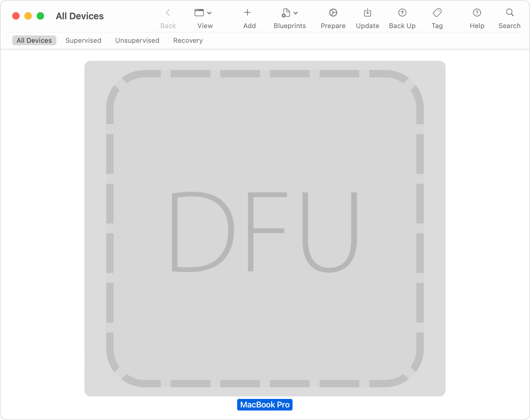The width and height of the screenshot is (530, 420).
Task: Close the All Devices window
Action: click(16, 16)
